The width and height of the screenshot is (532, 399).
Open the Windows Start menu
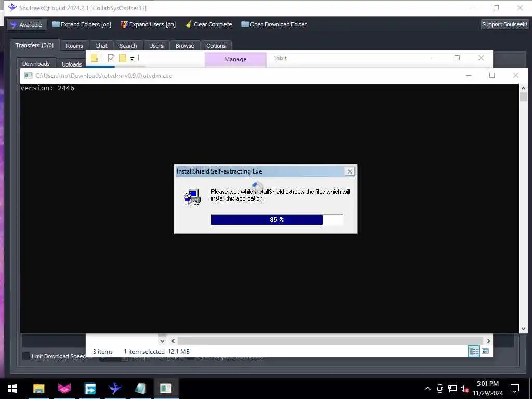click(12, 389)
